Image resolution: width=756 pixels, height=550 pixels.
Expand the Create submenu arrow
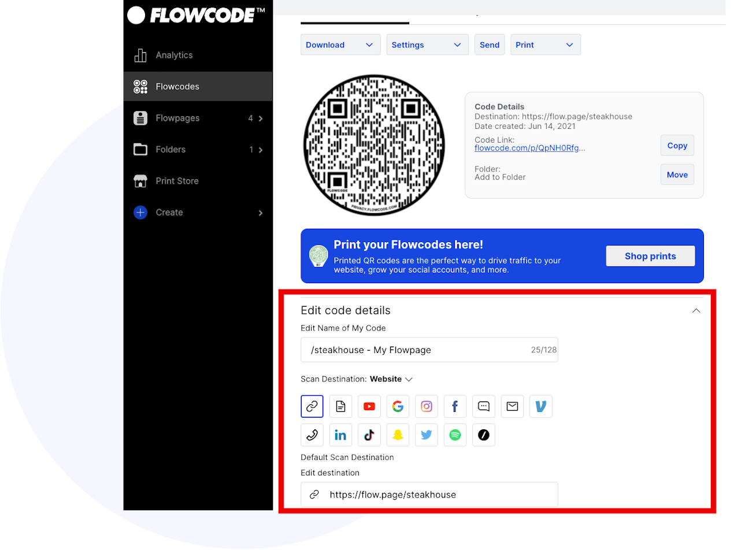[x=261, y=213]
